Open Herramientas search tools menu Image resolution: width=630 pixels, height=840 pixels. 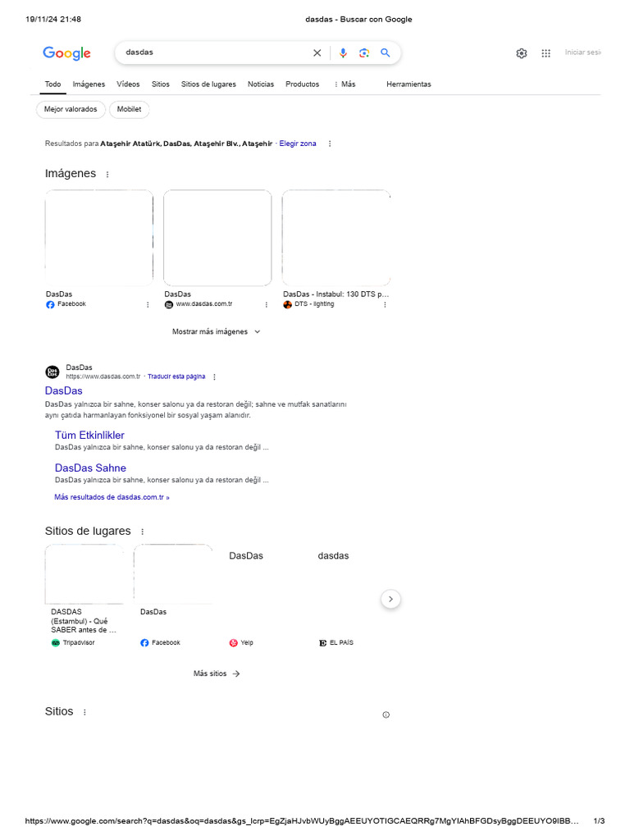(x=409, y=84)
